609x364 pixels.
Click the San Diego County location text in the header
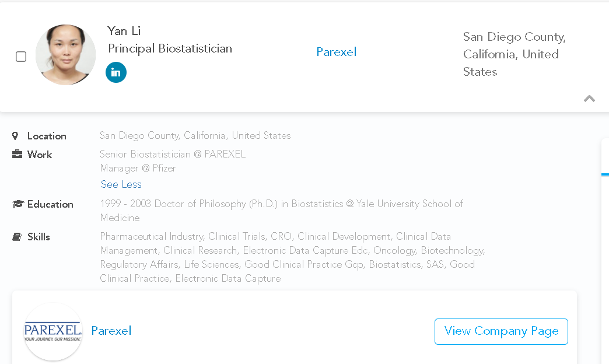point(514,54)
